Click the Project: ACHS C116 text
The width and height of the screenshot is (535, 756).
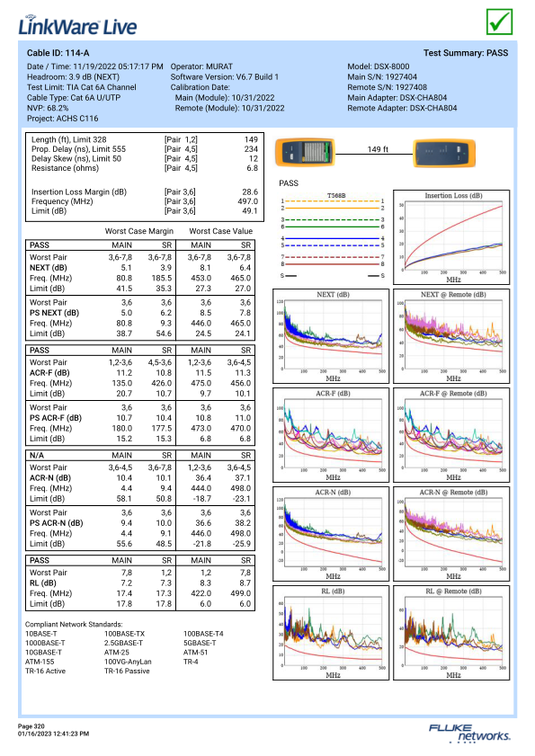(63, 118)
